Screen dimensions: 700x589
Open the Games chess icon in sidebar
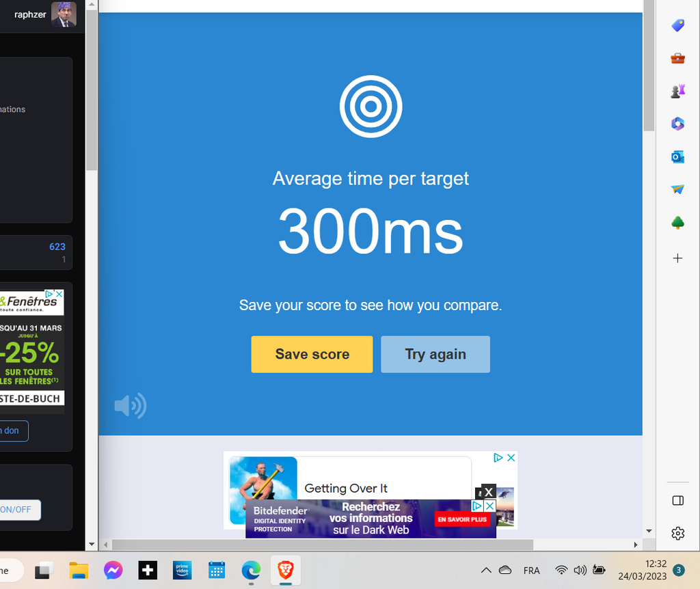[677, 91]
